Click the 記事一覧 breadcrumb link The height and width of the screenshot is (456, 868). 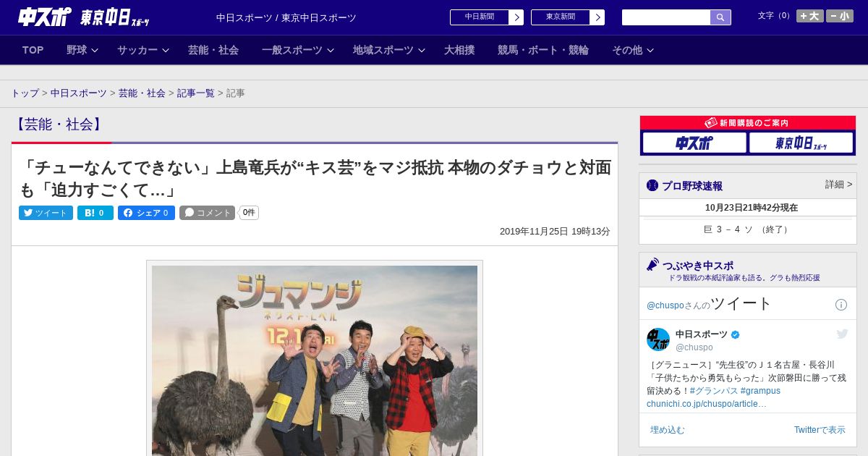click(196, 93)
